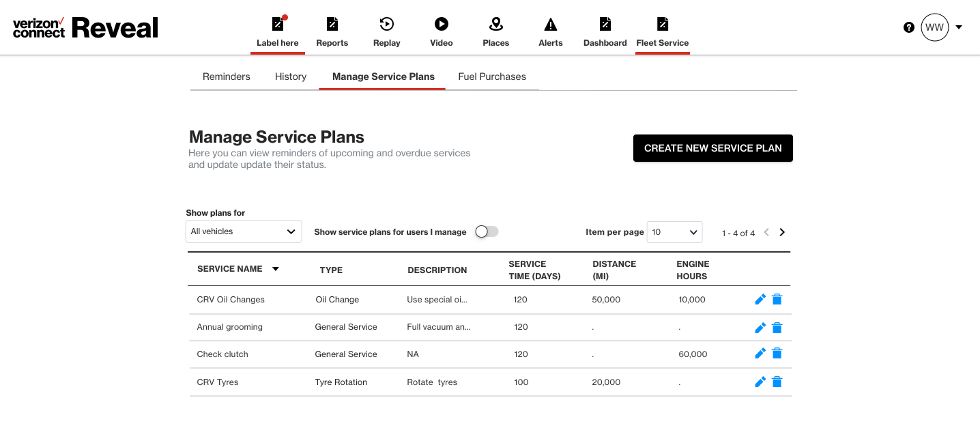Select the CRV Oil Changes name cell
The width and height of the screenshot is (980, 426).
(x=231, y=300)
